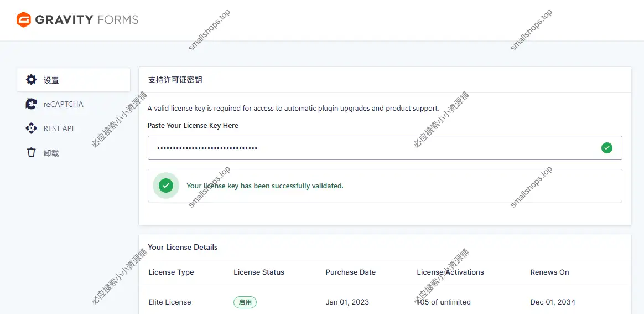Image resolution: width=644 pixels, height=314 pixels.
Task: Click the license successfully validated message
Action: coord(265,186)
